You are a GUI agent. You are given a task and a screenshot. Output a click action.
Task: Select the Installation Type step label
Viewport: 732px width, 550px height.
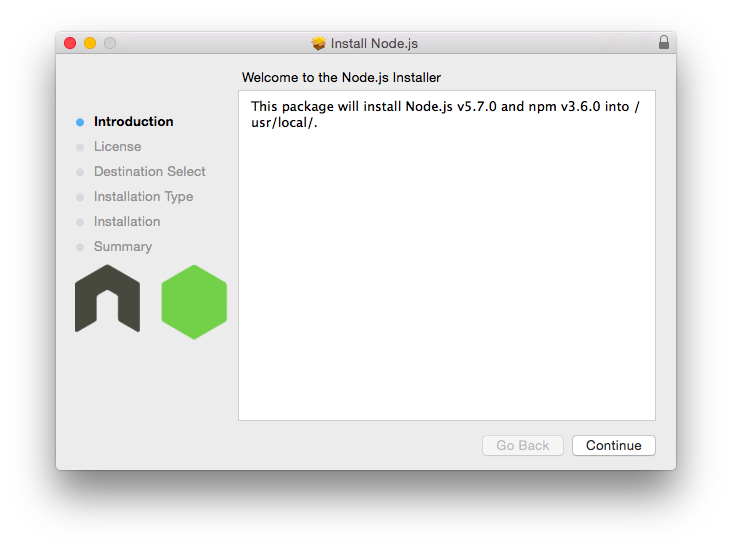[143, 197]
